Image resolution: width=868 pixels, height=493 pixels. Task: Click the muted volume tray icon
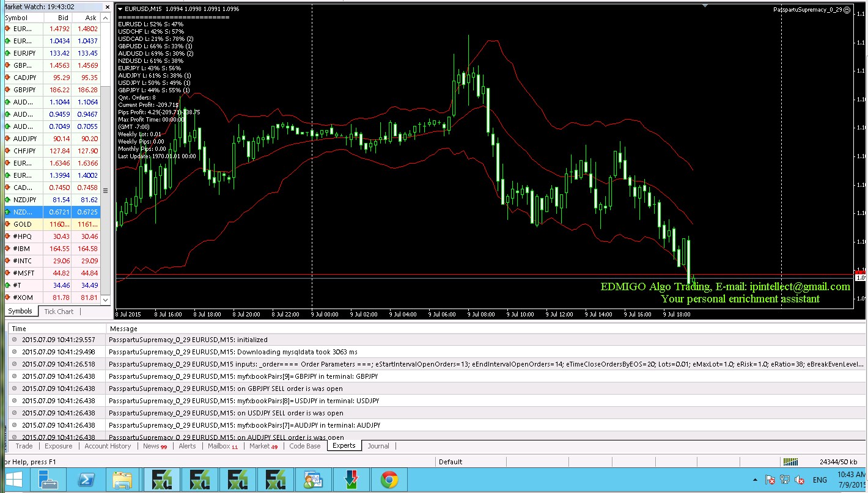click(x=799, y=481)
